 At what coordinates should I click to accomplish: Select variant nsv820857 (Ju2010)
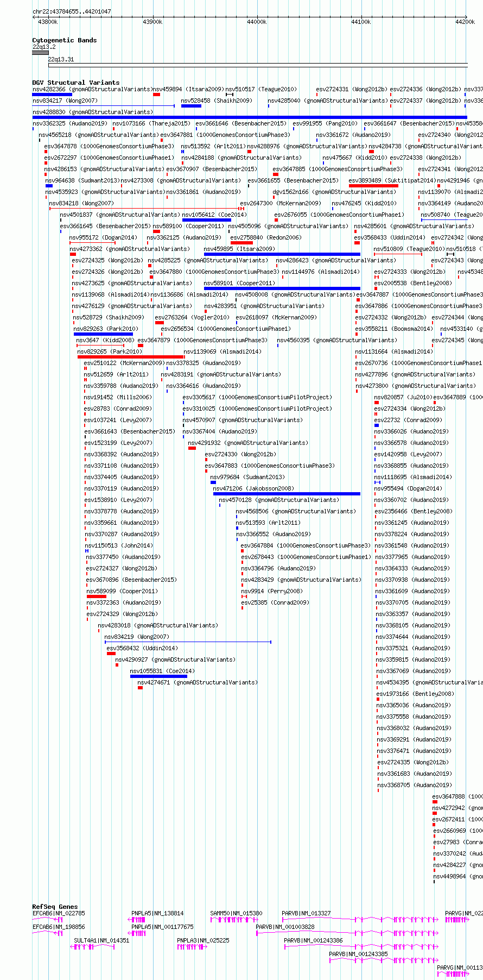[x=403, y=397]
